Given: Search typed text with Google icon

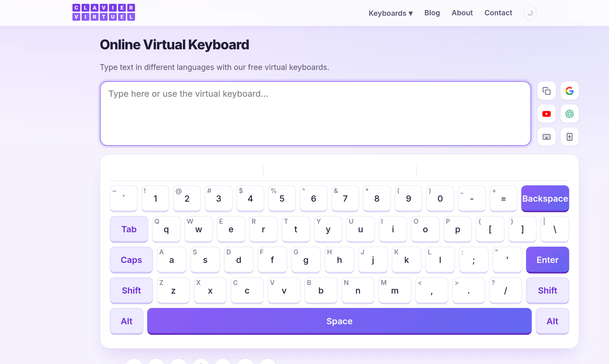Looking at the screenshot, I should tap(569, 91).
